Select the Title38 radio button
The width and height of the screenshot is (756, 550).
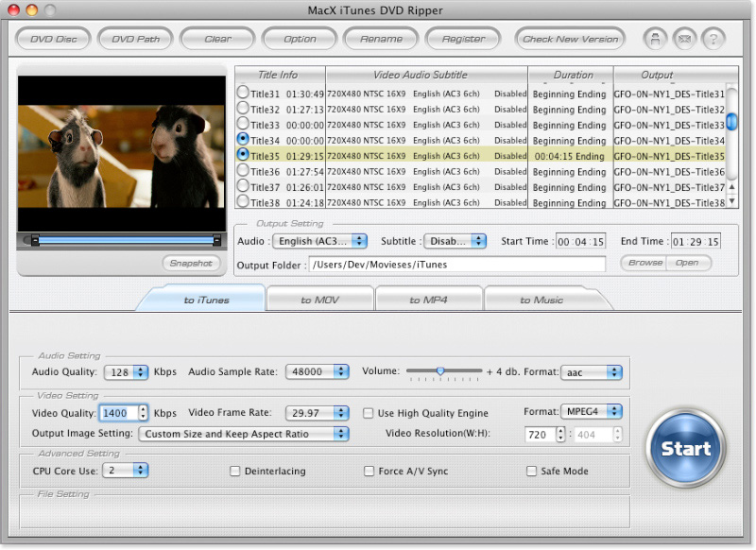[x=243, y=200]
